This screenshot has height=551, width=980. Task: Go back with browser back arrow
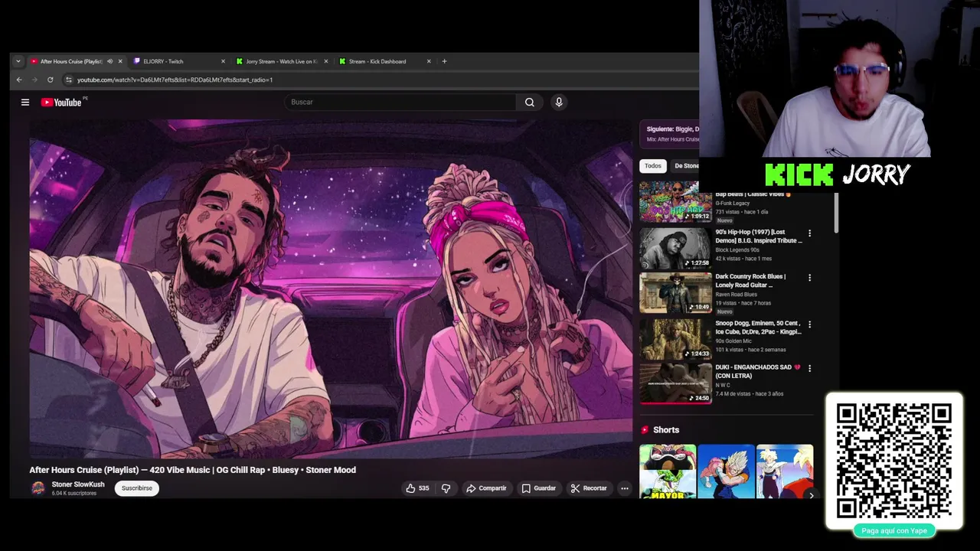tap(19, 80)
